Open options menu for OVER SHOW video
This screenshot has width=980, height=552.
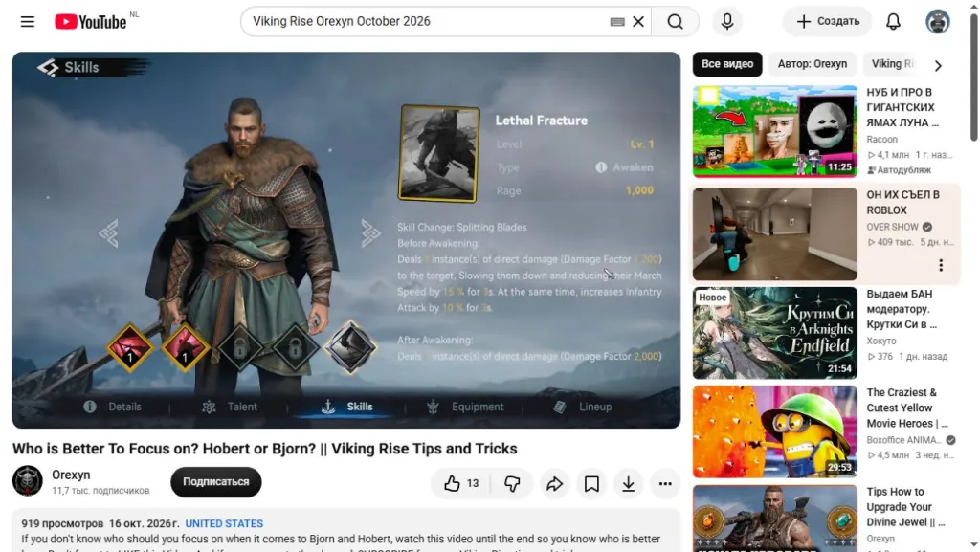pyautogui.click(x=941, y=265)
